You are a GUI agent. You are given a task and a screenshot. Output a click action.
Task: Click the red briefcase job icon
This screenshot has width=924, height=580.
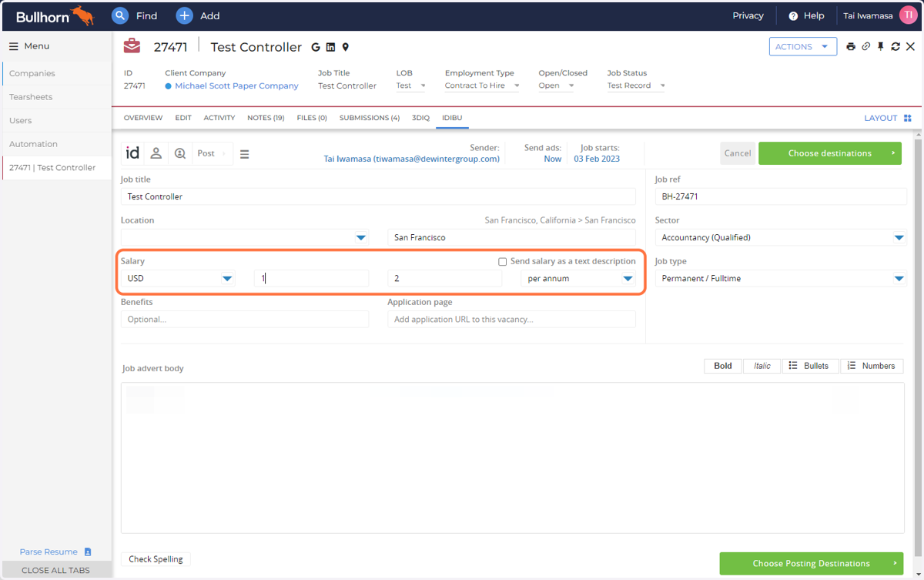pos(132,46)
